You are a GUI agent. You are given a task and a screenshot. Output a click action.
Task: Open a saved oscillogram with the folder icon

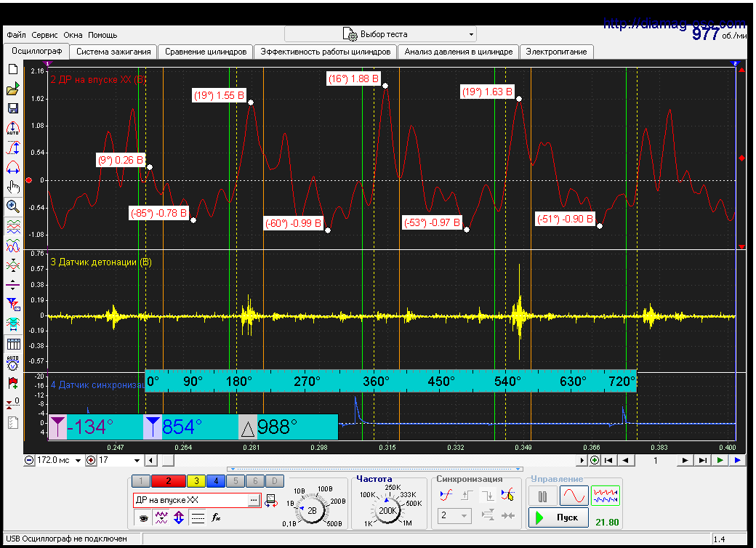13,89
